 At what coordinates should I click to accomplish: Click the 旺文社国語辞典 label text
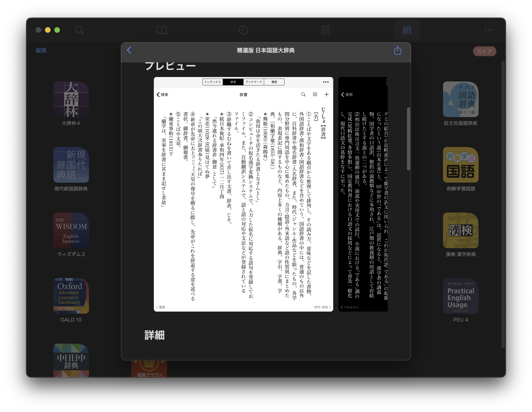[461, 123]
